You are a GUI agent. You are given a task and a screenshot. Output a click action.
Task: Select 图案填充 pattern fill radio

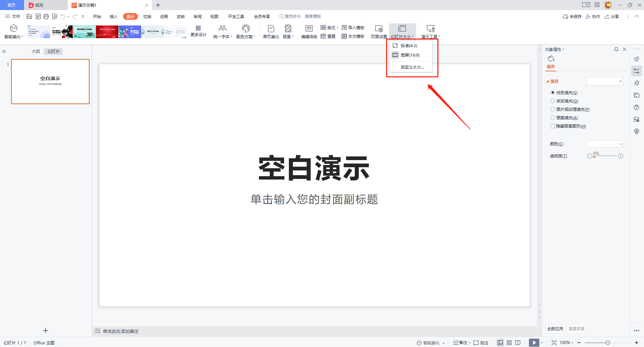[553, 118]
